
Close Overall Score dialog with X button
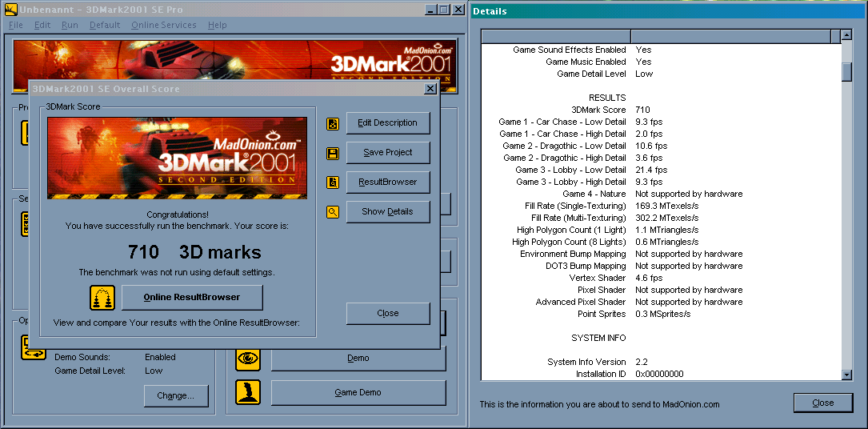tap(430, 89)
